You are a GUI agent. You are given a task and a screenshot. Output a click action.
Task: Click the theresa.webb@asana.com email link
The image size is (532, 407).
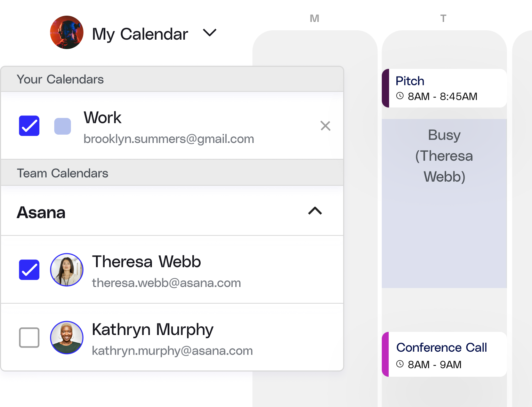(x=166, y=283)
